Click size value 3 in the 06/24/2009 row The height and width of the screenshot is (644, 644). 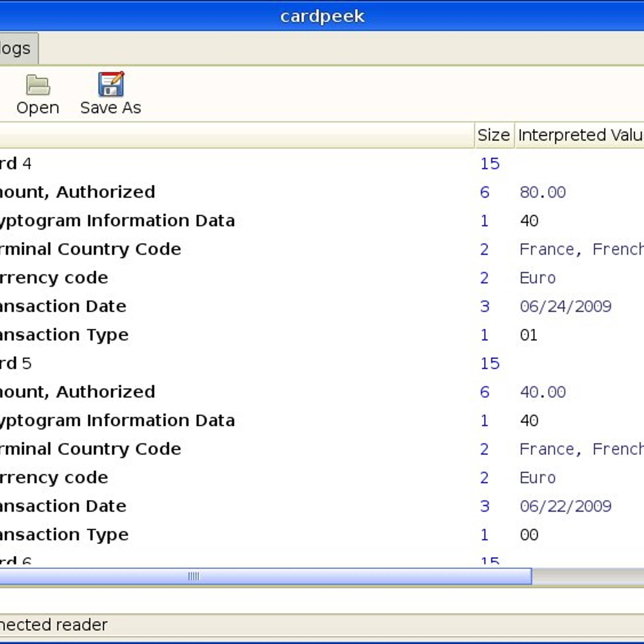pyautogui.click(x=485, y=307)
